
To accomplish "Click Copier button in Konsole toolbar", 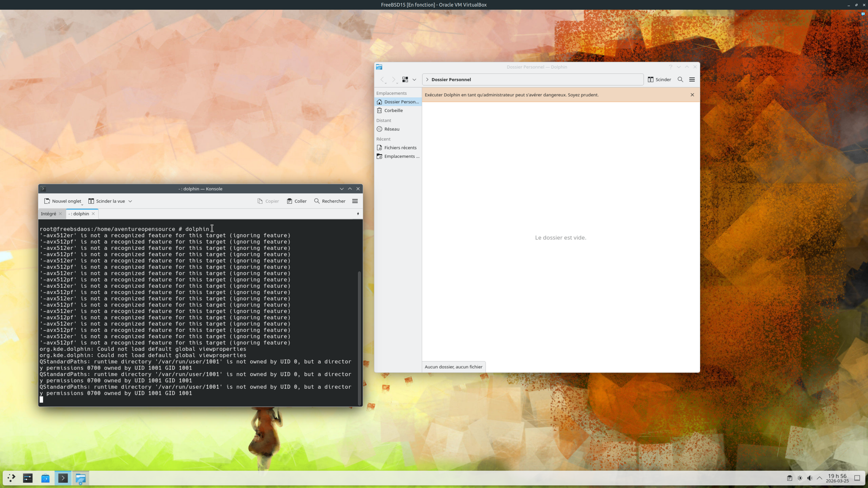I will (x=268, y=201).
